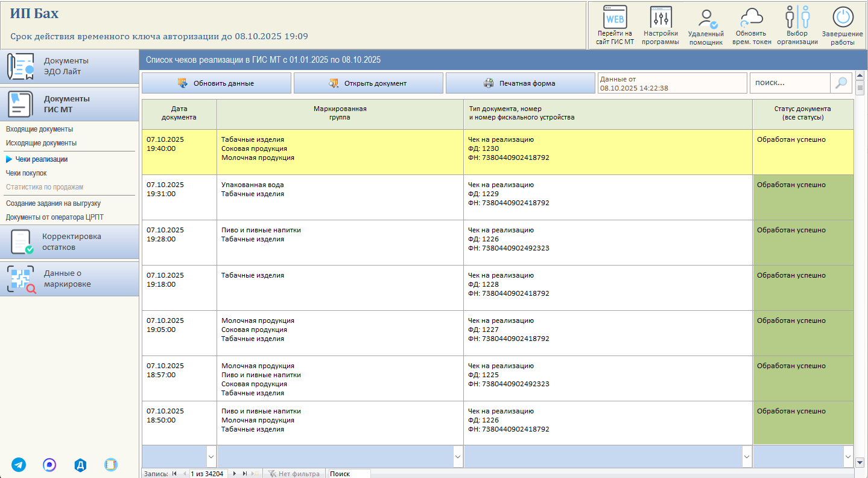Select the date cell 07.10.2025 19:31:00
Screen dimensions: 868x478
[179, 197]
